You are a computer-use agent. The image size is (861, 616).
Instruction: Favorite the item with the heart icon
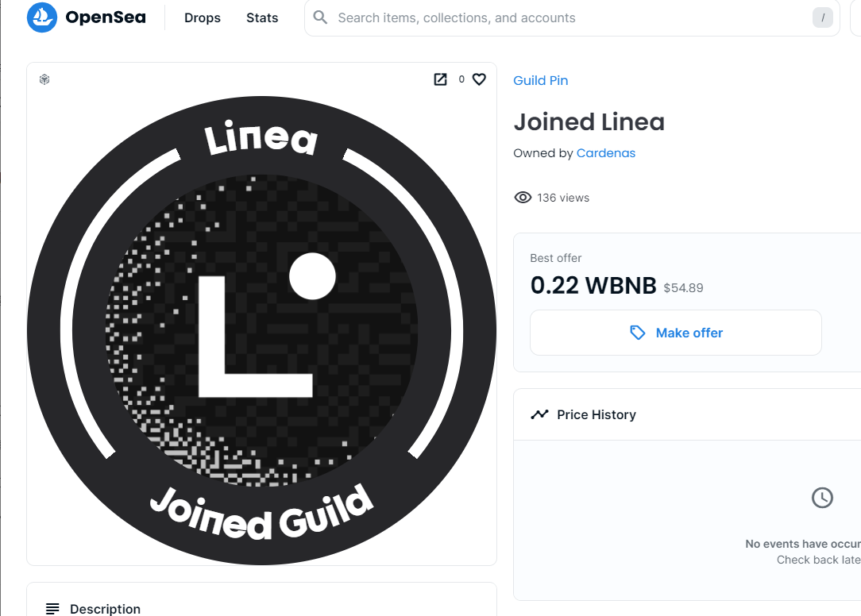pos(480,79)
